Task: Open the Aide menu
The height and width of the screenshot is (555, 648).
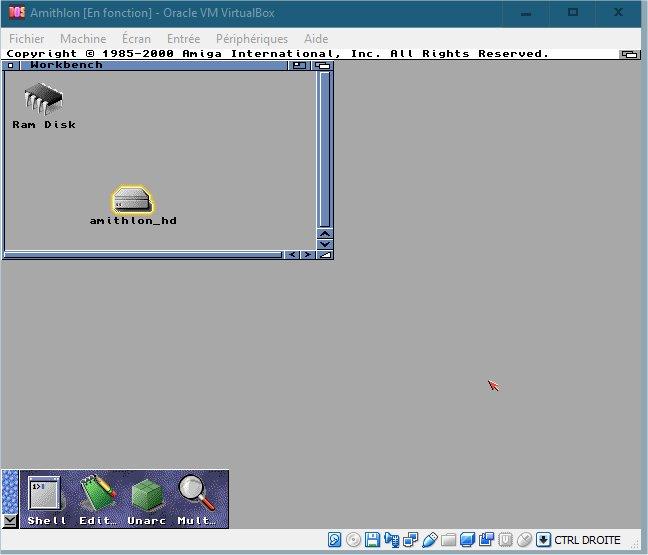Action: pyautogui.click(x=316, y=39)
